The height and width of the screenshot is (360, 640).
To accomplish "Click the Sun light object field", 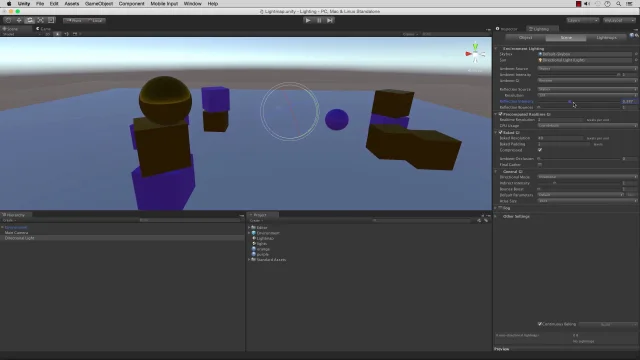I will 585,60.
